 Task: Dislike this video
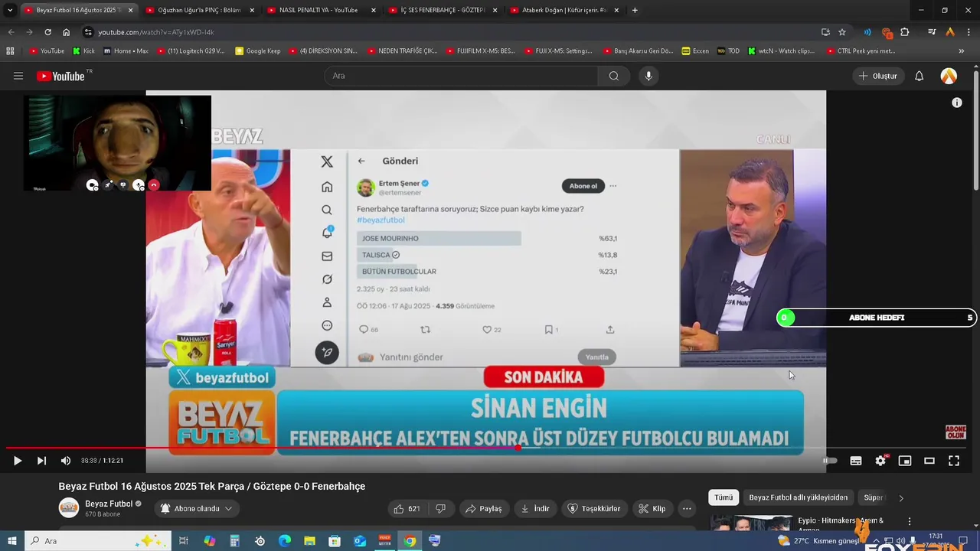coord(440,509)
